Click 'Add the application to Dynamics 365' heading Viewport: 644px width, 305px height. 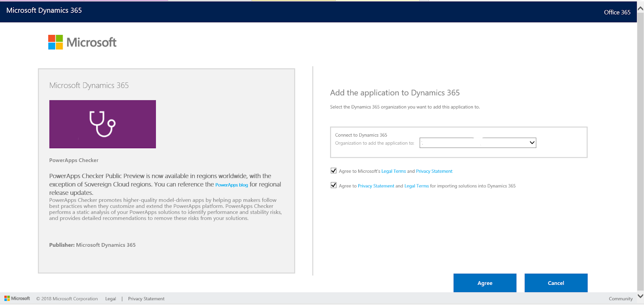click(x=395, y=93)
